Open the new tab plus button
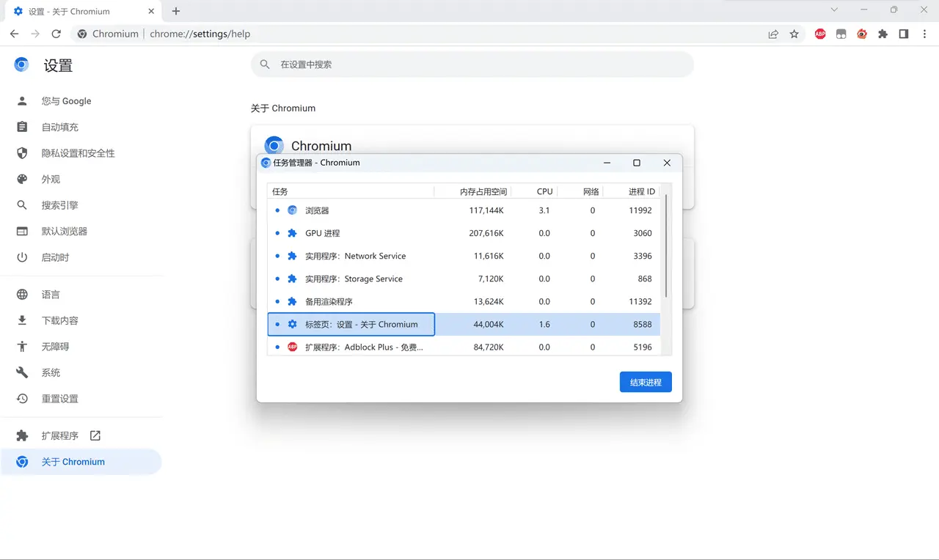The image size is (939, 560). (x=176, y=11)
